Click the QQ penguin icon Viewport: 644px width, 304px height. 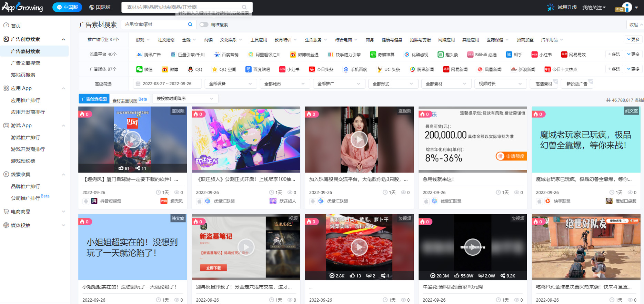coord(190,69)
